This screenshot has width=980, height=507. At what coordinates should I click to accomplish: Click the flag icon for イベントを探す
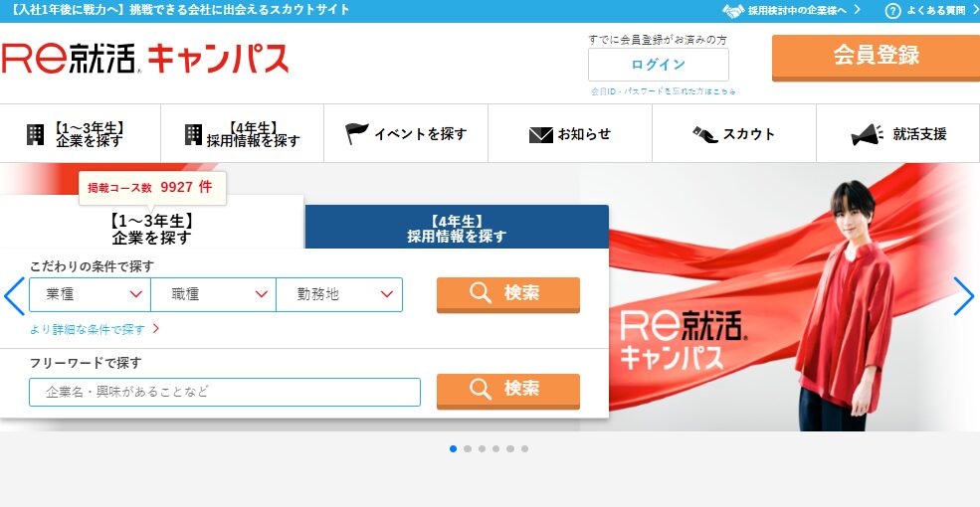click(356, 134)
